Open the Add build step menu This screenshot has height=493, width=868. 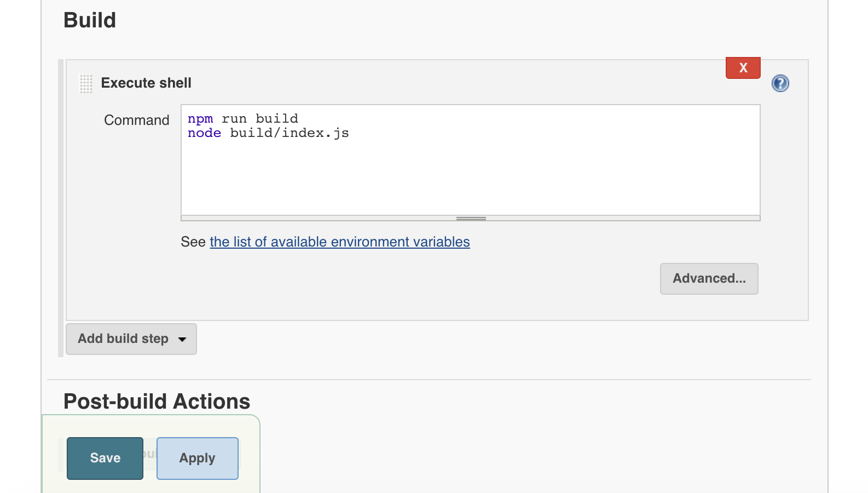click(131, 339)
